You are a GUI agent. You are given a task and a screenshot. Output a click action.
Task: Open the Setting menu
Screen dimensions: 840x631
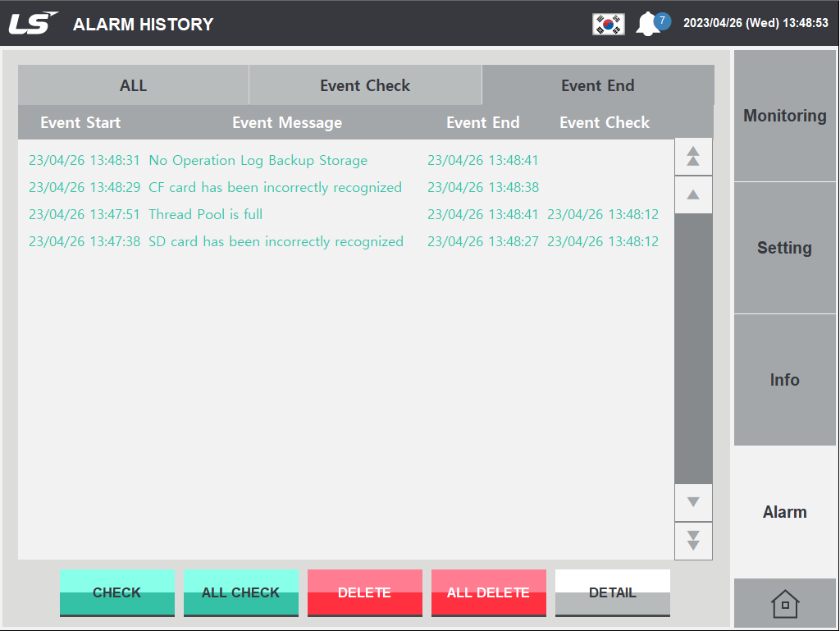[x=785, y=248]
